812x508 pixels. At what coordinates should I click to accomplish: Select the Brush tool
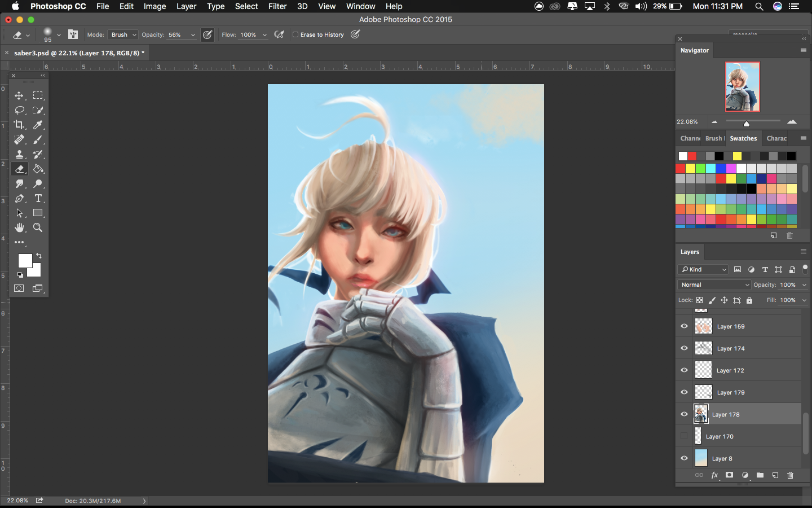[x=38, y=139]
